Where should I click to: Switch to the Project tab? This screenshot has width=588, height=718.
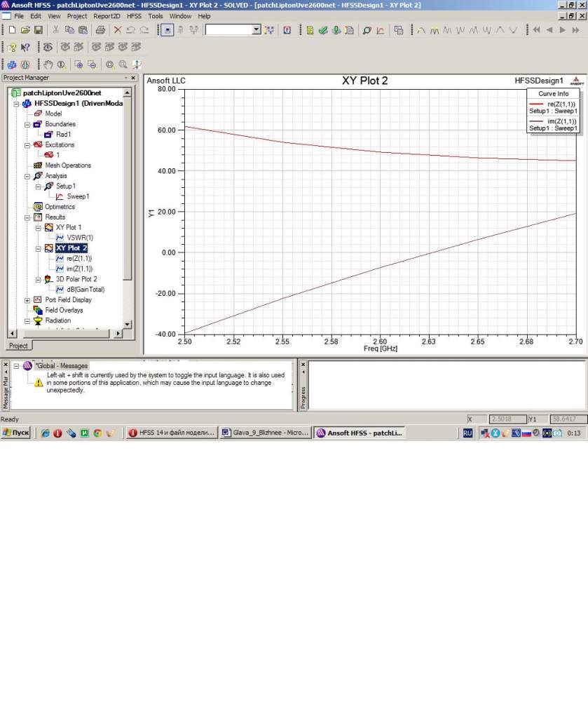pos(18,346)
